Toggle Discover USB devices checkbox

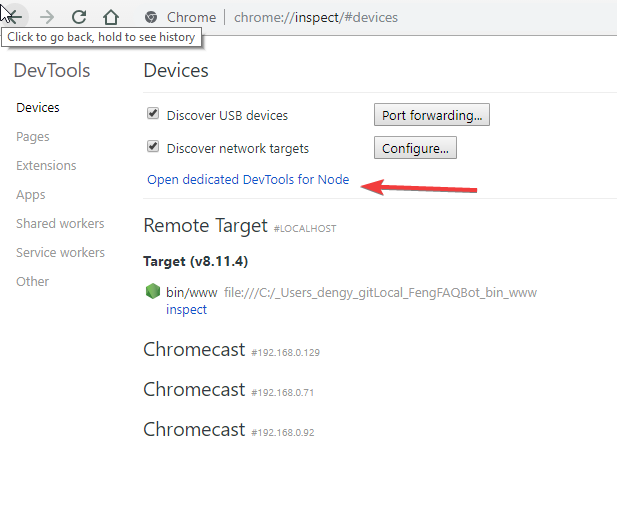click(x=153, y=113)
